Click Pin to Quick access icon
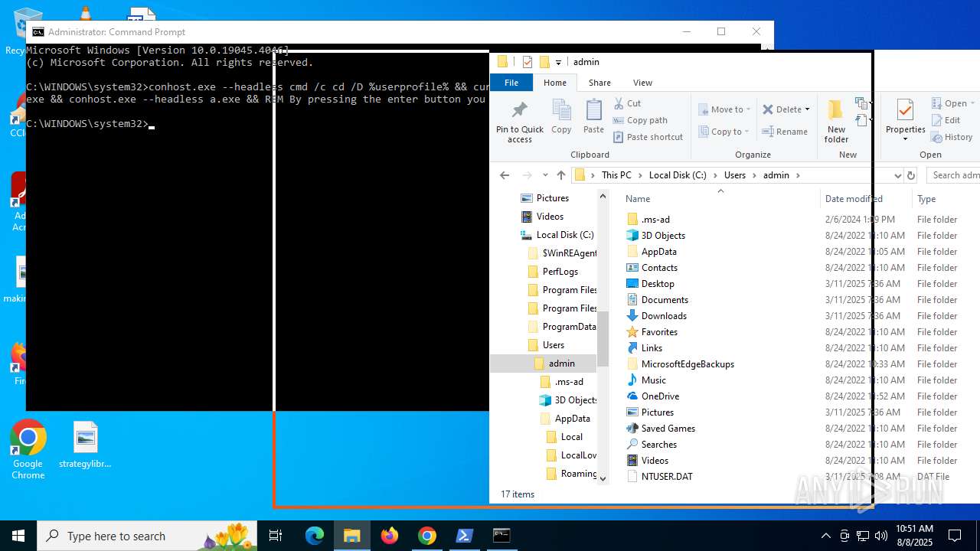The height and width of the screenshot is (551, 980). pyautogui.click(x=520, y=122)
